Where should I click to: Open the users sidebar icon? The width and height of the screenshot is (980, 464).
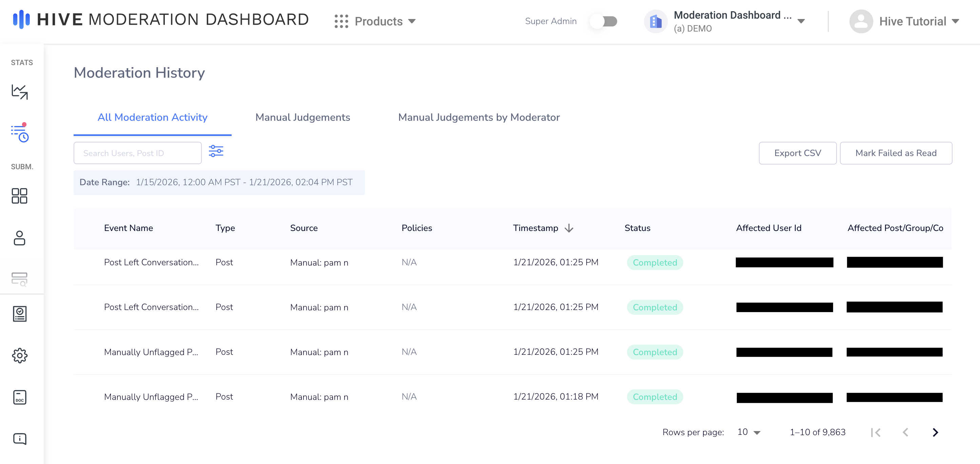pyautogui.click(x=19, y=238)
